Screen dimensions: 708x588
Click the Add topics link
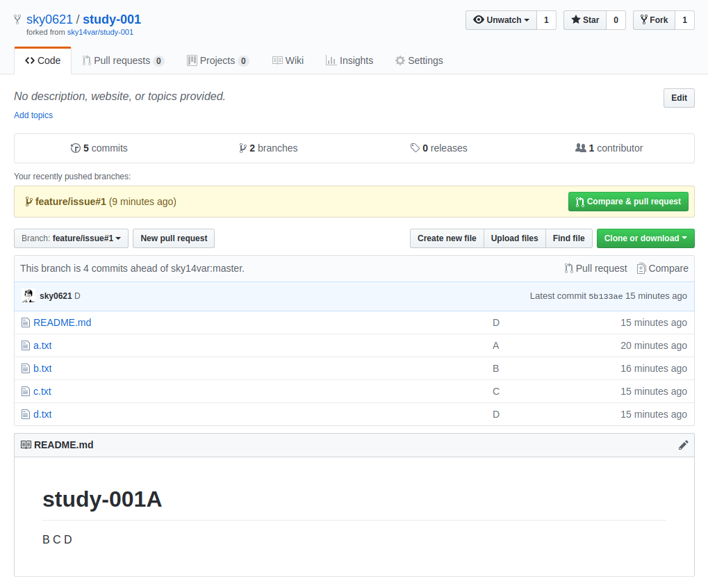pyautogui.click(x=33, y=115)
